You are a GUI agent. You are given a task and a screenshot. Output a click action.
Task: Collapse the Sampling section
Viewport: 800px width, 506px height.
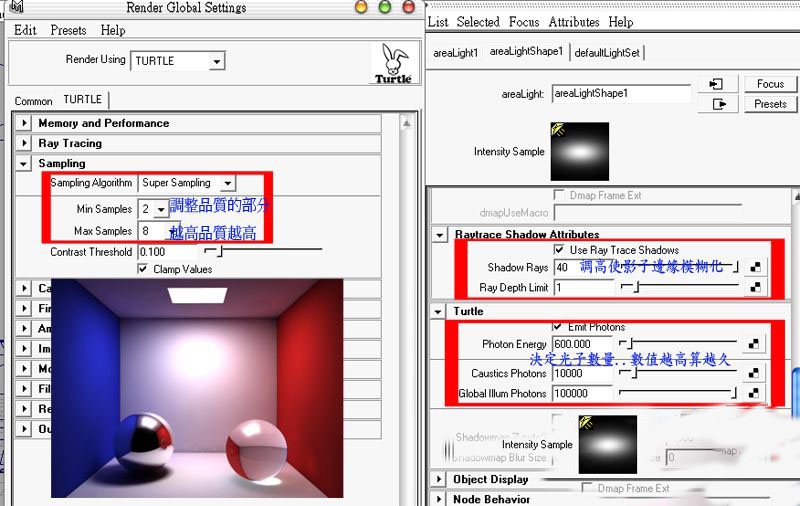[x=23, y=163]
